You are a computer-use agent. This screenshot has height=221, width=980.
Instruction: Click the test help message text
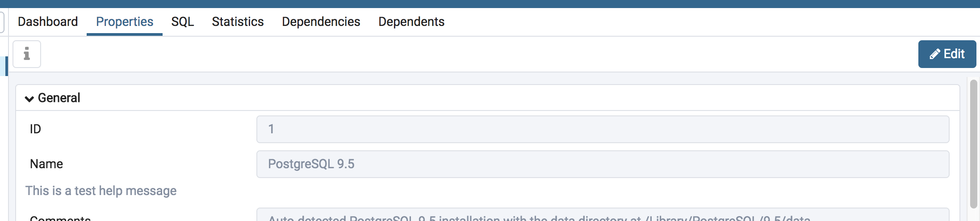pyautogui.click(x=101, y=191)
